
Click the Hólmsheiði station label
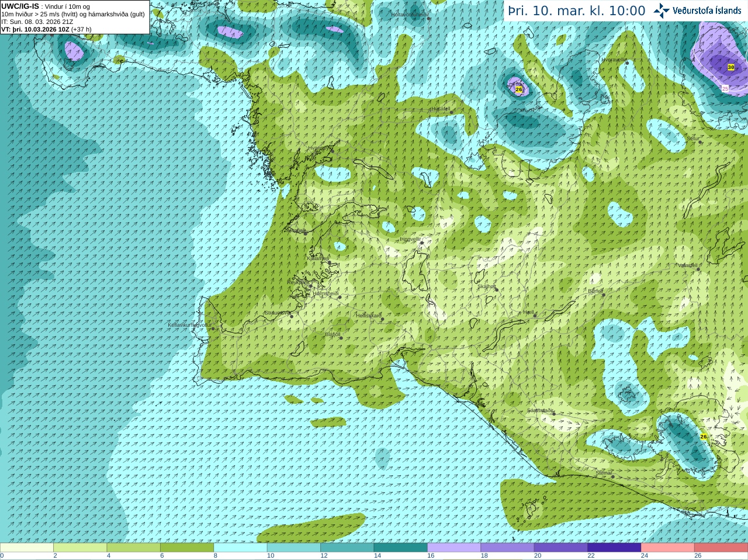coord(325,293)
